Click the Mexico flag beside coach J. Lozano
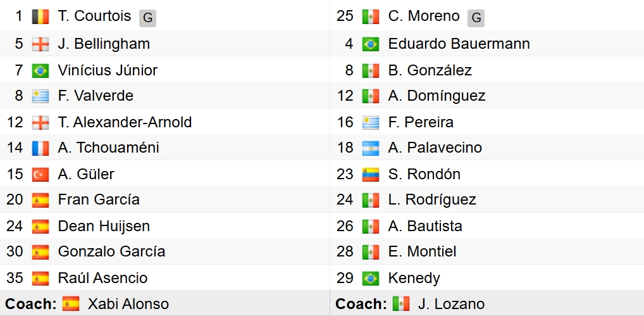644x316 pixels. [401, 304]
